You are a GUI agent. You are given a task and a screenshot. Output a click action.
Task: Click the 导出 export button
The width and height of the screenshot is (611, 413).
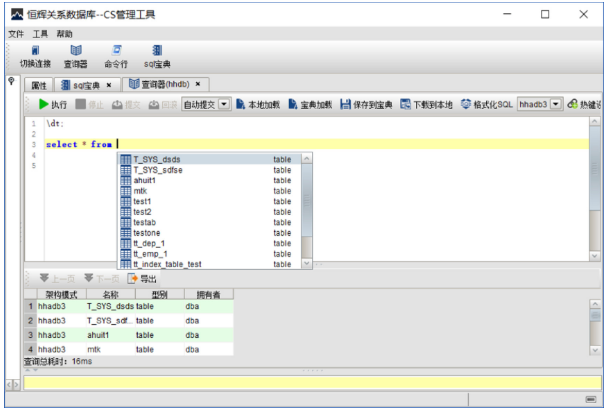coord(142,279)
